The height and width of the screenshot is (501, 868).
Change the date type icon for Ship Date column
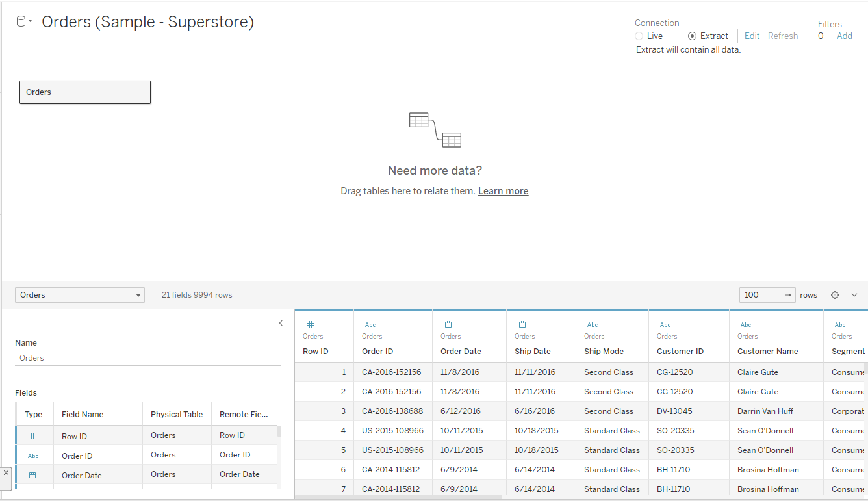click(522, 324)
